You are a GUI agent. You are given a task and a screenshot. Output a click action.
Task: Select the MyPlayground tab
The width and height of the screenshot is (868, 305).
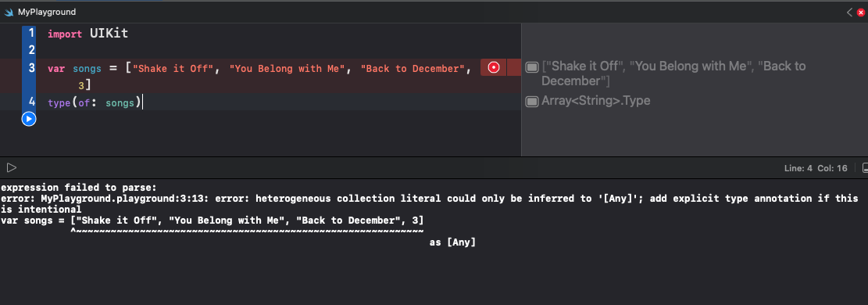pos(39,12)
